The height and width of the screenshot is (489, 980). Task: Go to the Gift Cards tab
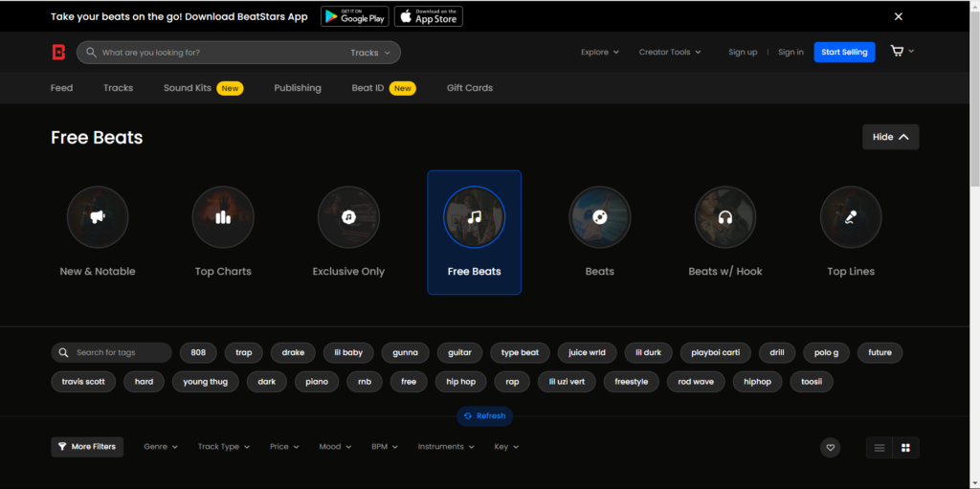point(469,88)
